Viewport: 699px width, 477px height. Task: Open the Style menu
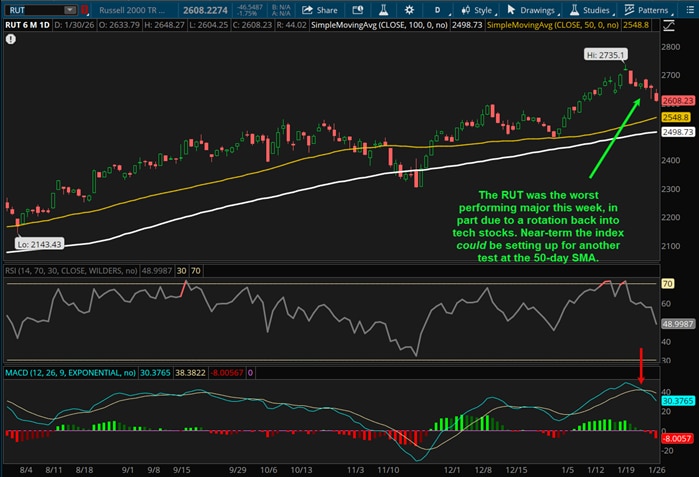click(478, 10)
